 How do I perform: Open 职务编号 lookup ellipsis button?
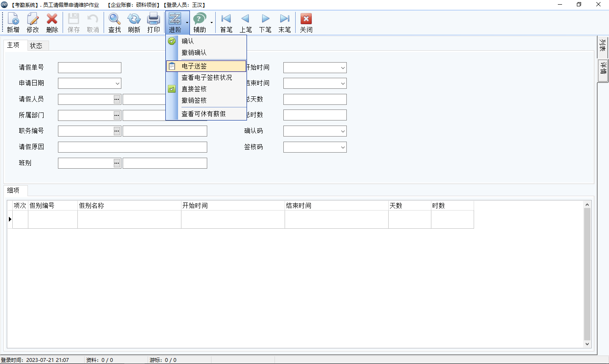pyautogui.click(x=117, y=131)
